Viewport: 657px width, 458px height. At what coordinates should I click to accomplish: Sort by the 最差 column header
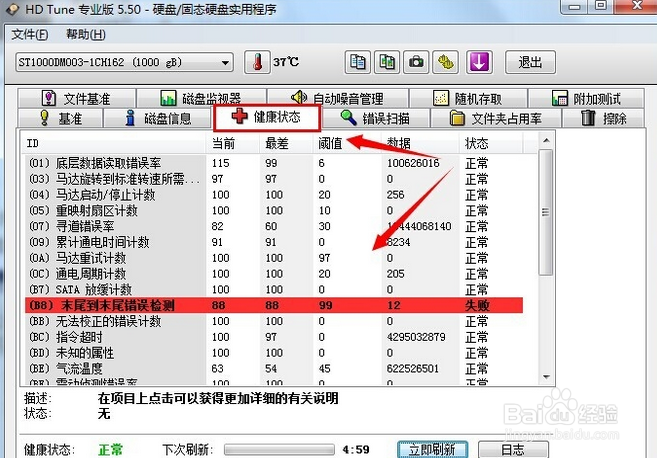click(286, 143)
